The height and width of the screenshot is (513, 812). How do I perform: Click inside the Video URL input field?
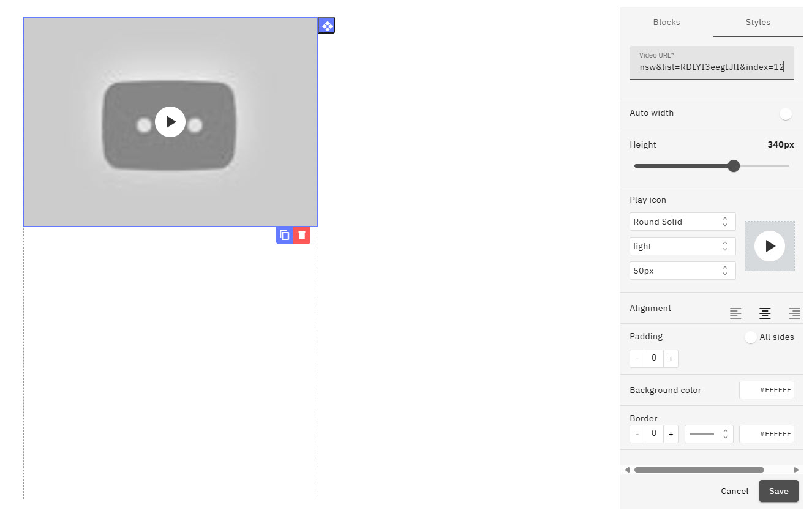click(x=711, y=67)
